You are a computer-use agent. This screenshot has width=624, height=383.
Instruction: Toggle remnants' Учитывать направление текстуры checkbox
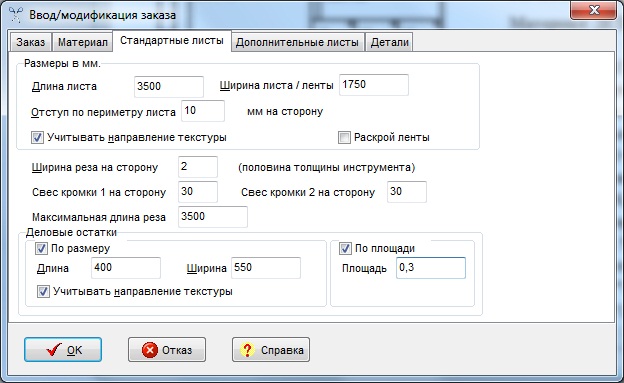coord(43,291)
